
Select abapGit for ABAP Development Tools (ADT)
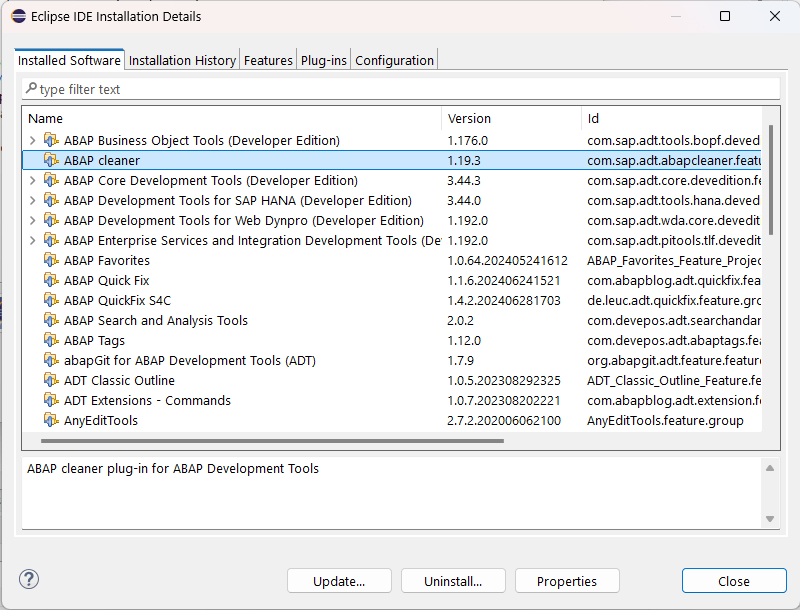click(x=392, y=360)
